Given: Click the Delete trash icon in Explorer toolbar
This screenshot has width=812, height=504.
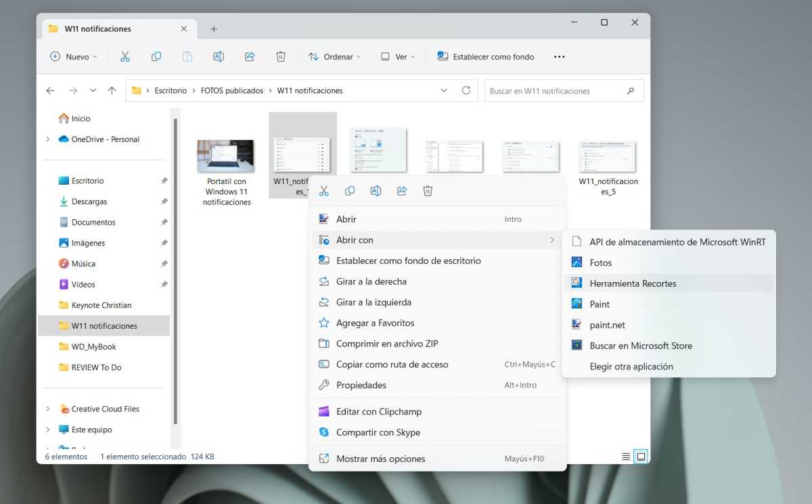Looking at the screenshot, I should tap(281, 57).
